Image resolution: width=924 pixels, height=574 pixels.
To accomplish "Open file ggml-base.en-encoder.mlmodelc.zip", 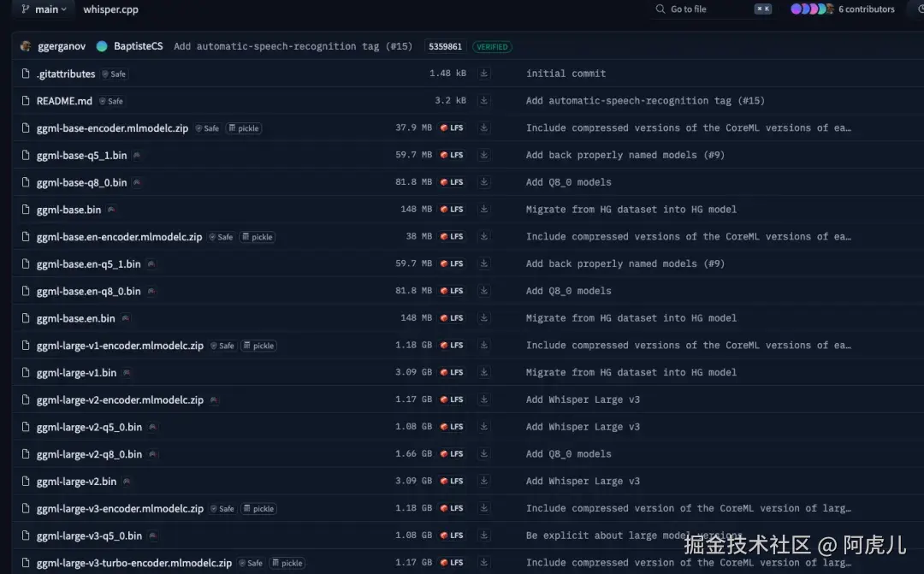I will 119,236.
